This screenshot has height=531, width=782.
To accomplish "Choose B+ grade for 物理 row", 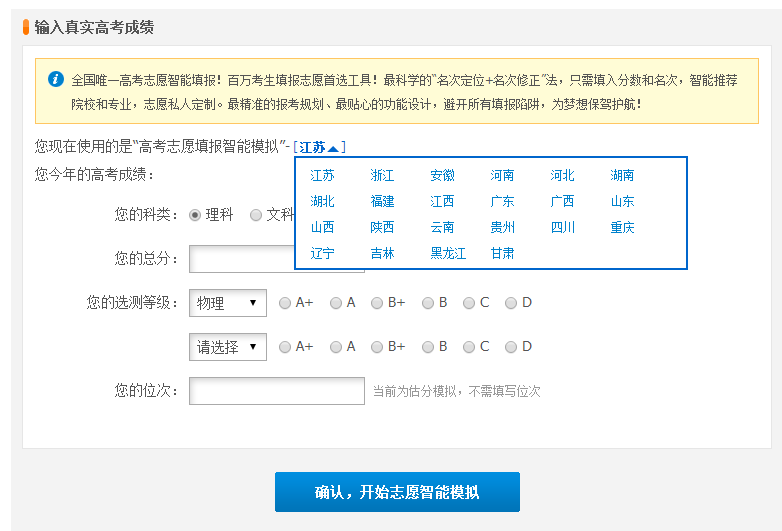I will 377,303.
